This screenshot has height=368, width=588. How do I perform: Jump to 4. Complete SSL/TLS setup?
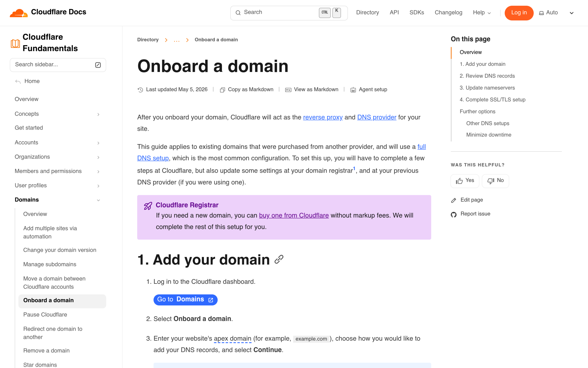point(492,100)
